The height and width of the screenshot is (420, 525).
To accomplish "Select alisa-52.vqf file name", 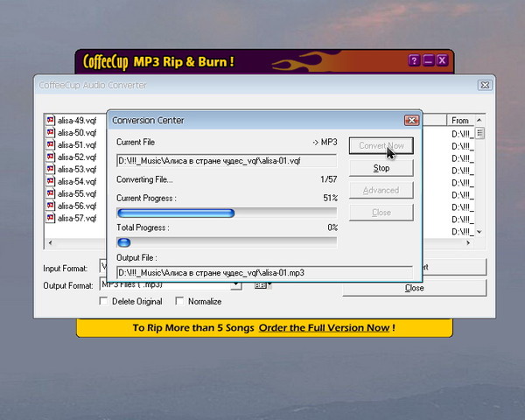I will click(77, 157).
